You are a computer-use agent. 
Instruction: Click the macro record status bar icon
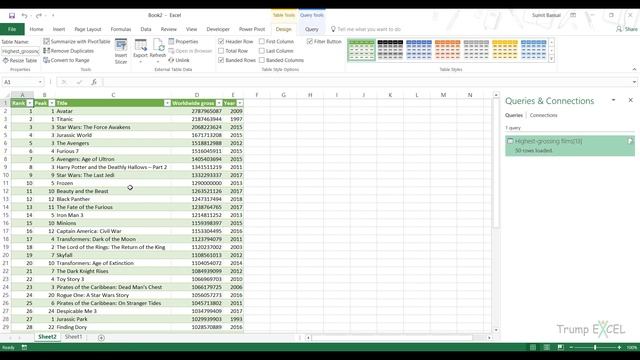pos(24,347)
